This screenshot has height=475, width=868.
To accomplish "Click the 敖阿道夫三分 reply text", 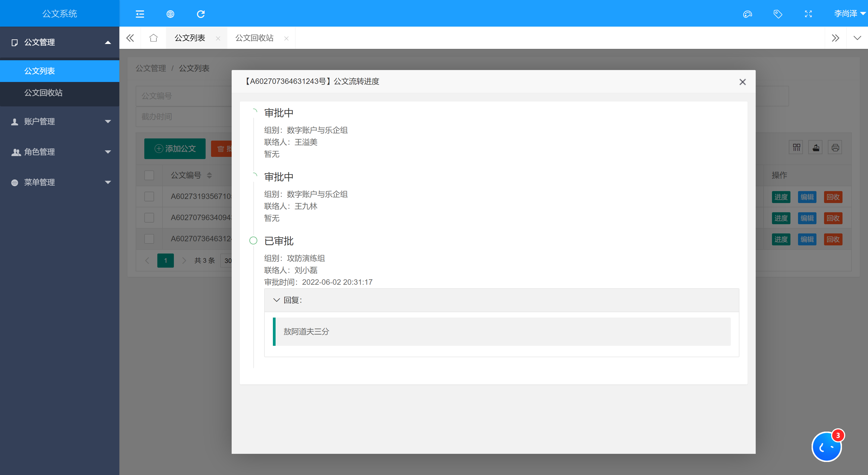I will (306, 332).
